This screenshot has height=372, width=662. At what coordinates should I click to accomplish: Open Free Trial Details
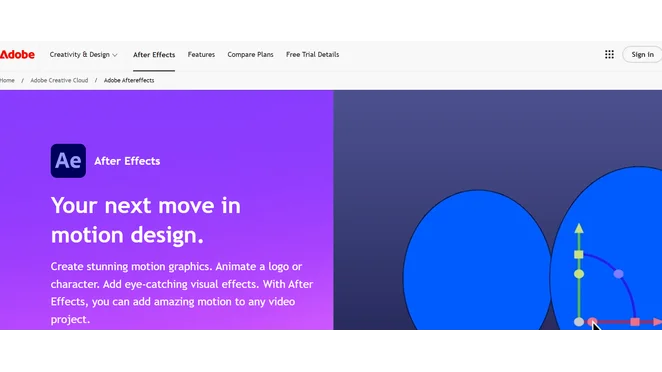click(x=312, y=54)
